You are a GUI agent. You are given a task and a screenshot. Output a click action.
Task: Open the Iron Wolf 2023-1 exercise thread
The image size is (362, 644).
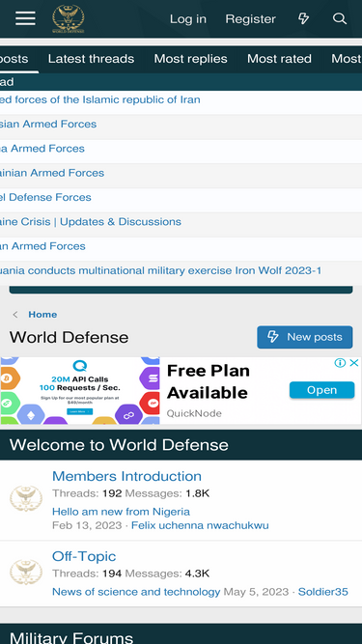click(x=161, y=270)
